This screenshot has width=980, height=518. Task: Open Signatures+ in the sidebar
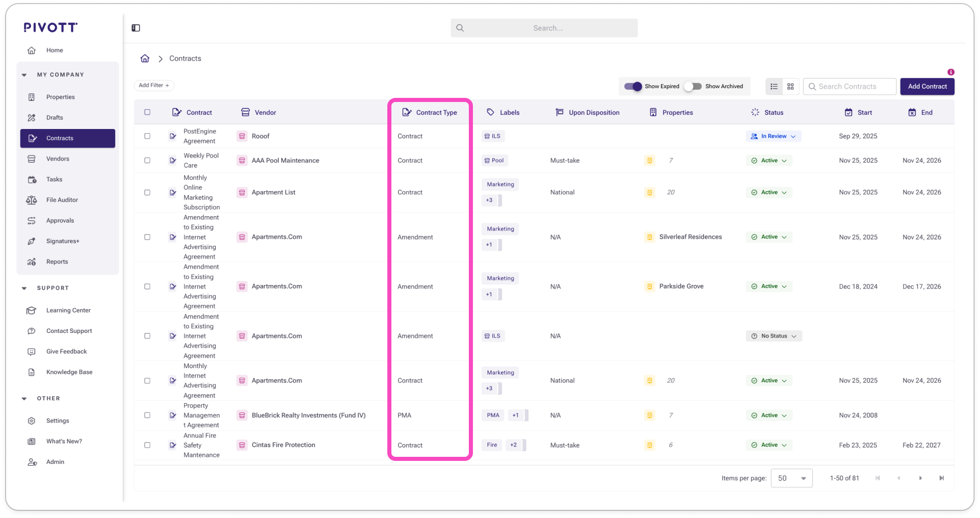[x=68, y=241]
